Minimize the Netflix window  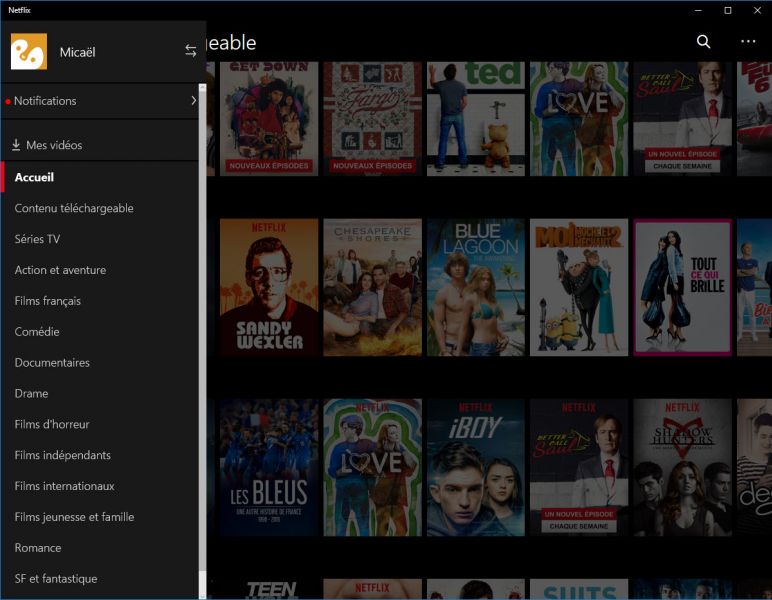(698, 10)
